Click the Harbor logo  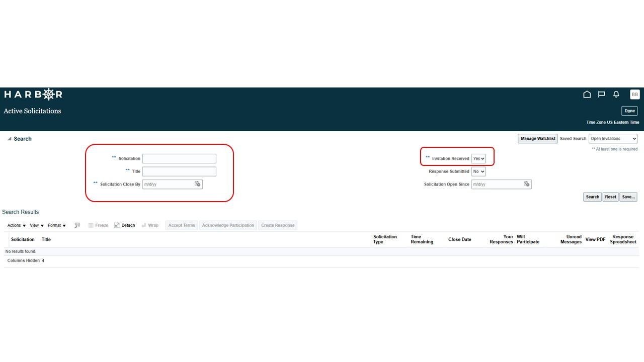click(x=33, y=94)
